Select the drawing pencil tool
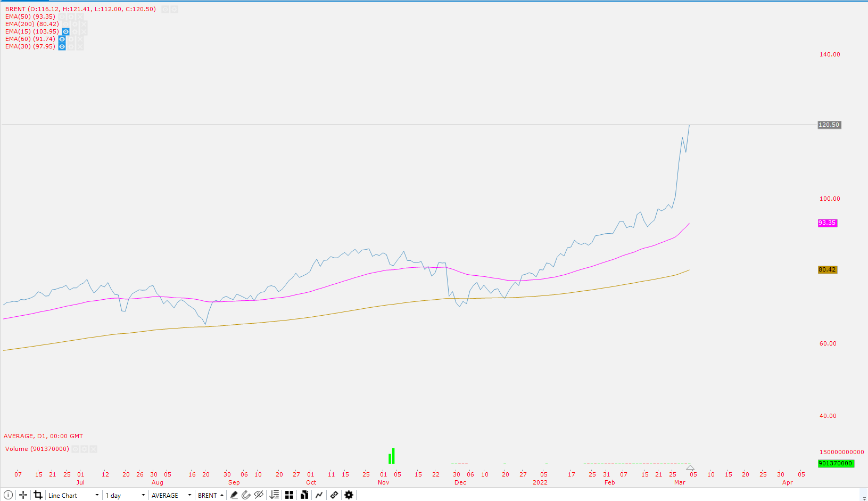 click(x=234, y=495)
